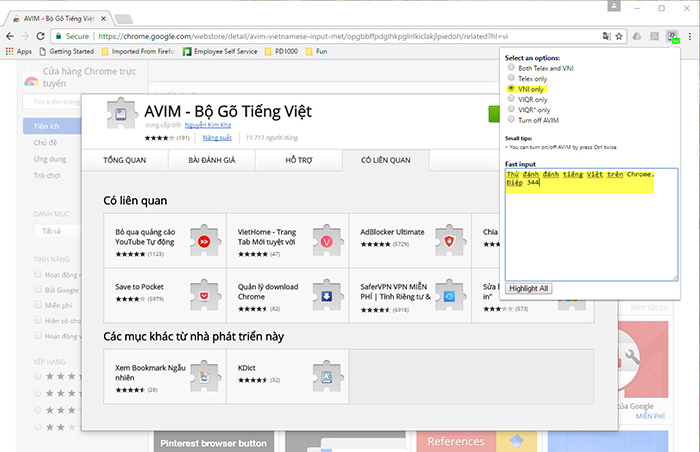Open the Getting Started bookmark
This screenshot has height=452, width=700.
pyautogui.click(x=67, y=51)
